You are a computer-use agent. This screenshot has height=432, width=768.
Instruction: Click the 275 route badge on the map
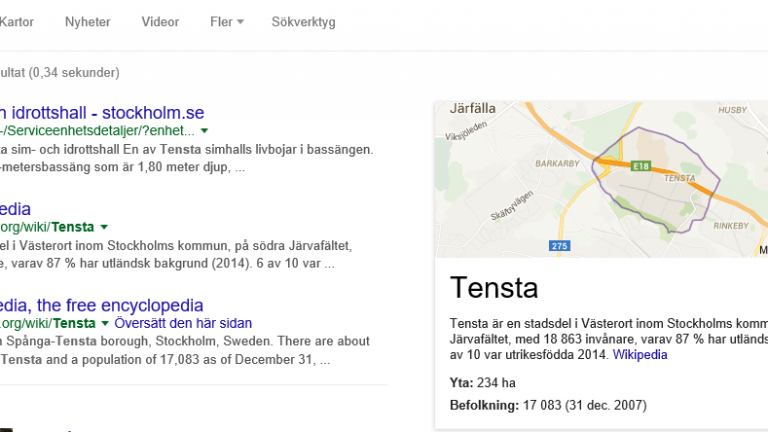click(x=559, y=246)
